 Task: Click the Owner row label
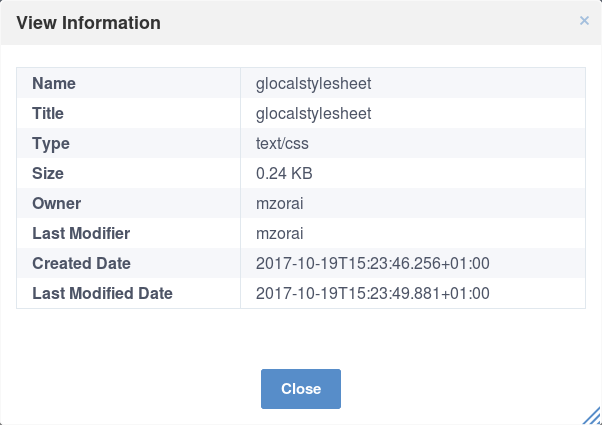[x=56, y=203]
